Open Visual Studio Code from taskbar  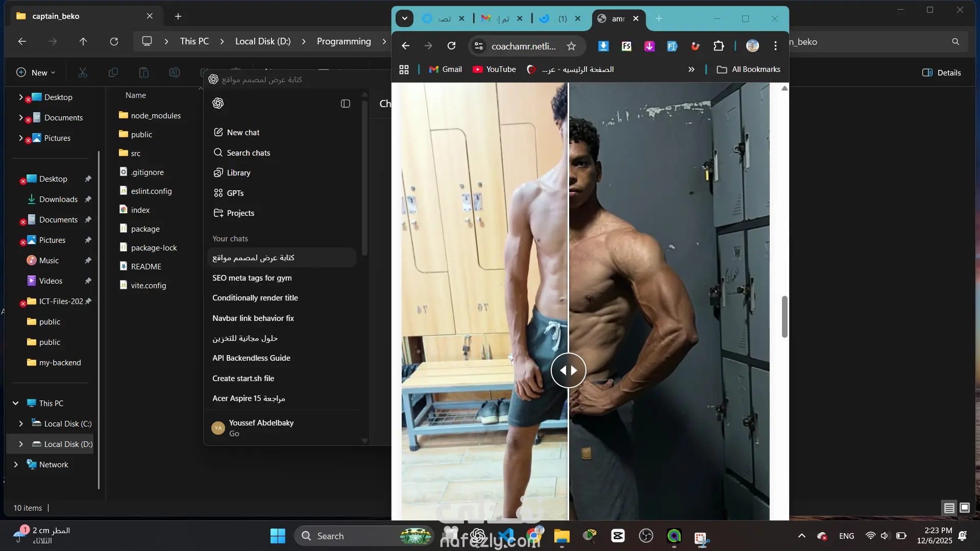coord(506,536)
